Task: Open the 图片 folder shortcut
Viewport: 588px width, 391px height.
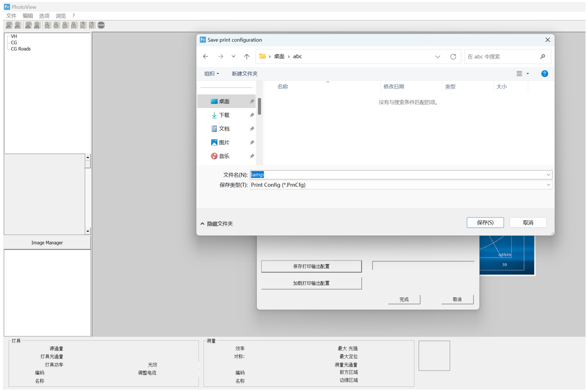Action: [224, 142]
